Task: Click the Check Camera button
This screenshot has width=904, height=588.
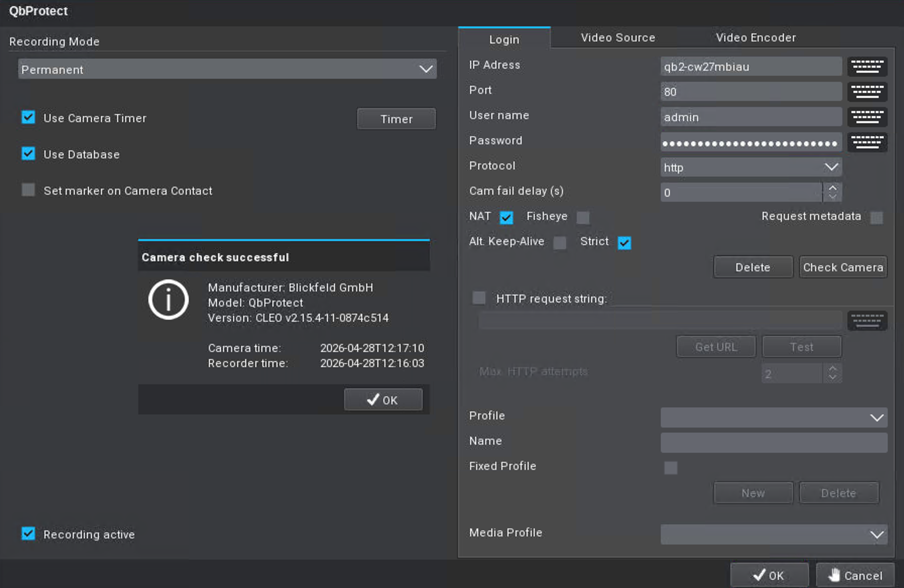Action: coord(843,267)
